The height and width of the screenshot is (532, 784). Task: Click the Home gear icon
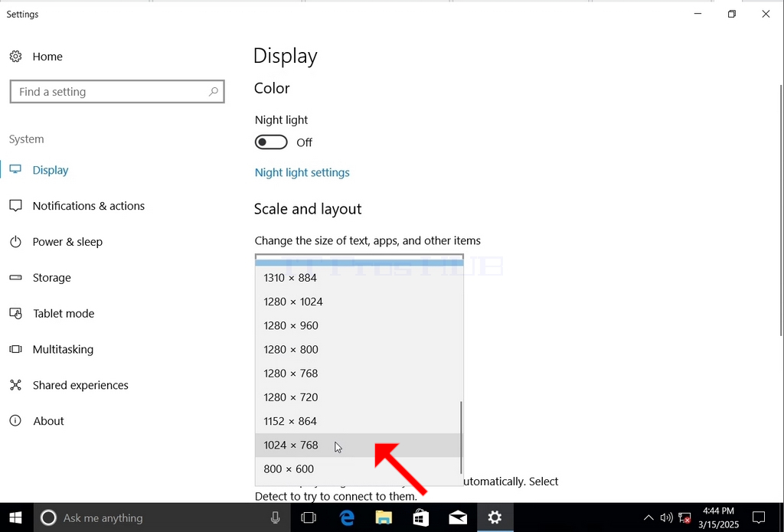tap(15, 57)
